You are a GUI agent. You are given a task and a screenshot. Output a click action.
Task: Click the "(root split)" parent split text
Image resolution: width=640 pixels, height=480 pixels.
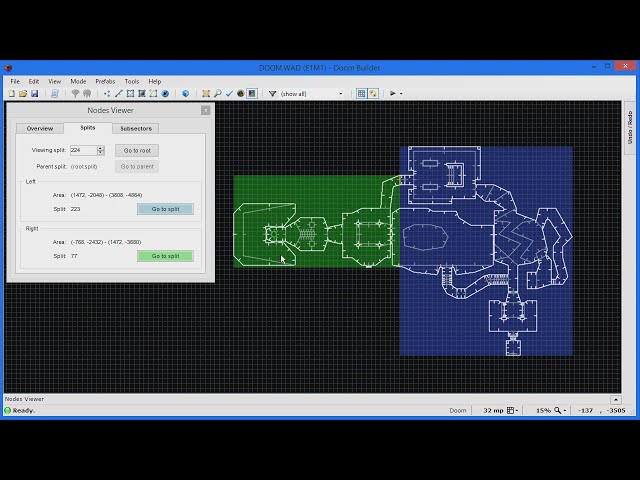(84, 167)
